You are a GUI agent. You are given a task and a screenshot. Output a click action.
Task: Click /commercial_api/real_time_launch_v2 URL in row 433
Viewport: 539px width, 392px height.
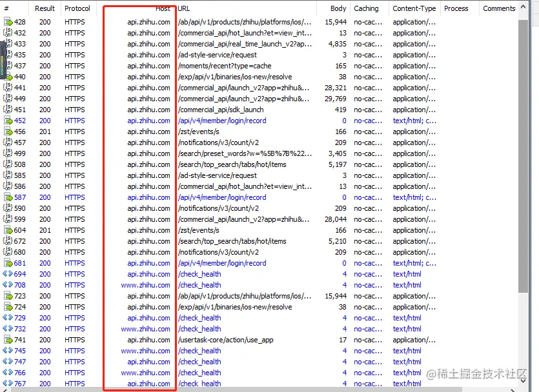pos(245,44)
